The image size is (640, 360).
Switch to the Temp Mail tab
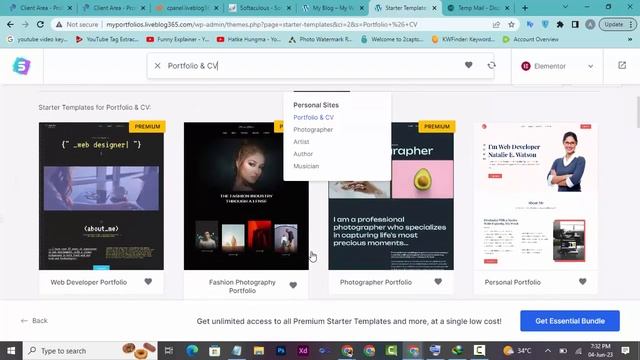[x=478, y=8]
